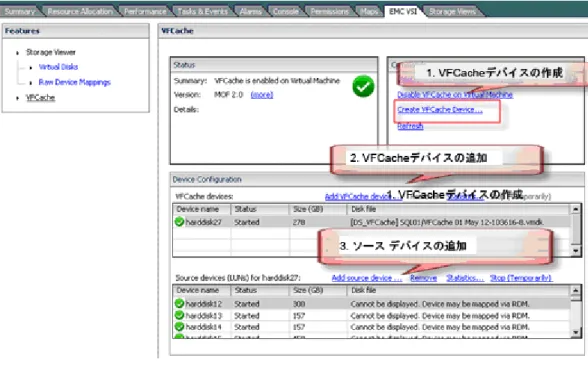Click scroll down arrow of source devices table

tap(576, 332)
